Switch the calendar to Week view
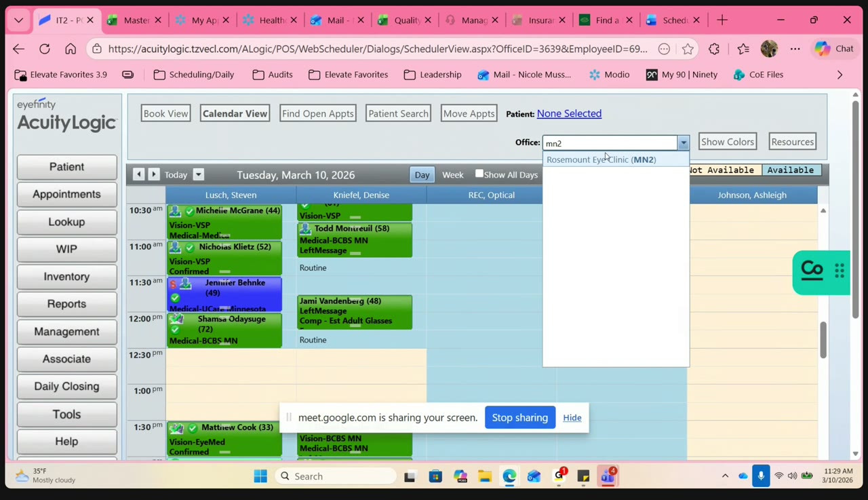The height and width of the screenshot is (500, 868). click(x=453, y=174)
